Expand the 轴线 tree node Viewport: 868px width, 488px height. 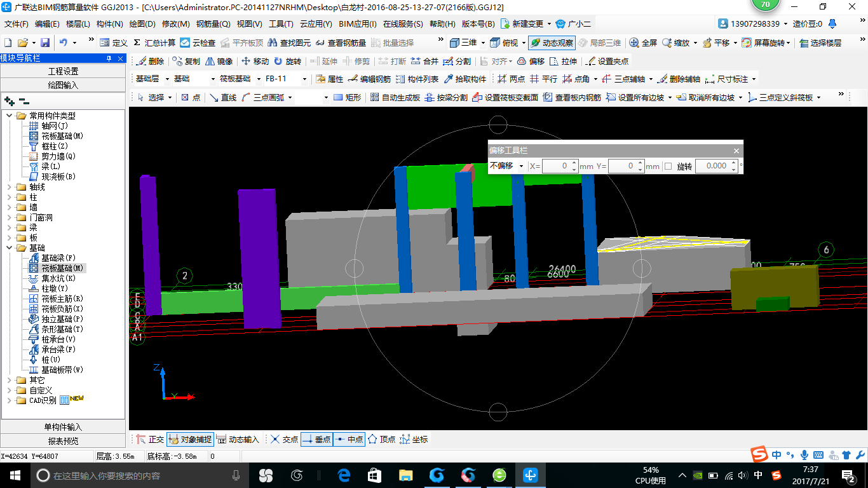coord(10,187)
